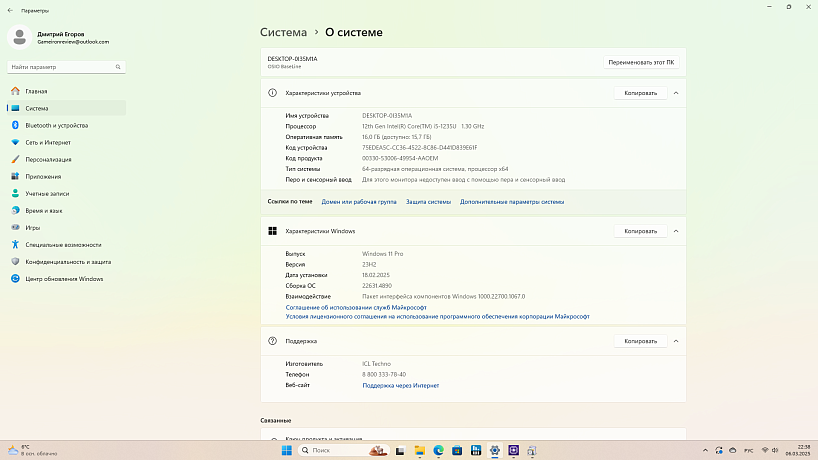The height and width of the screenshot is (460, 818).
Task: Open Персонализация settings page
Action: click(x=48, y=159)
